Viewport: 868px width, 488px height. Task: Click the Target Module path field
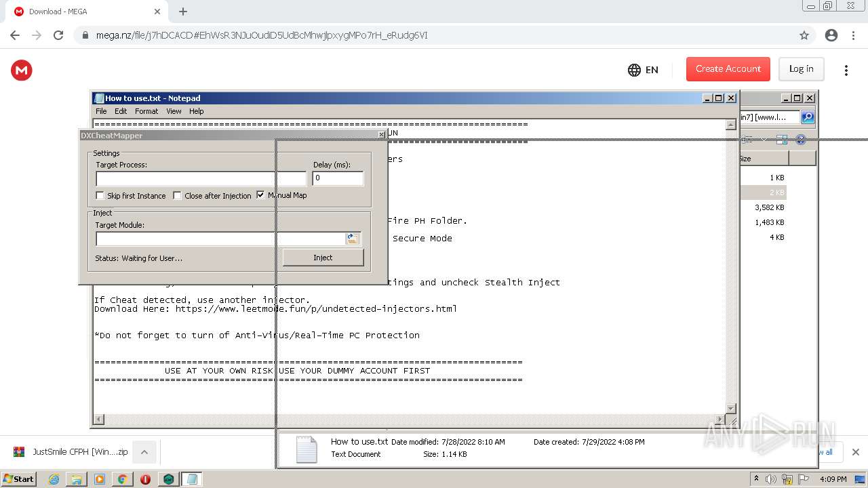tap(220, 239)
